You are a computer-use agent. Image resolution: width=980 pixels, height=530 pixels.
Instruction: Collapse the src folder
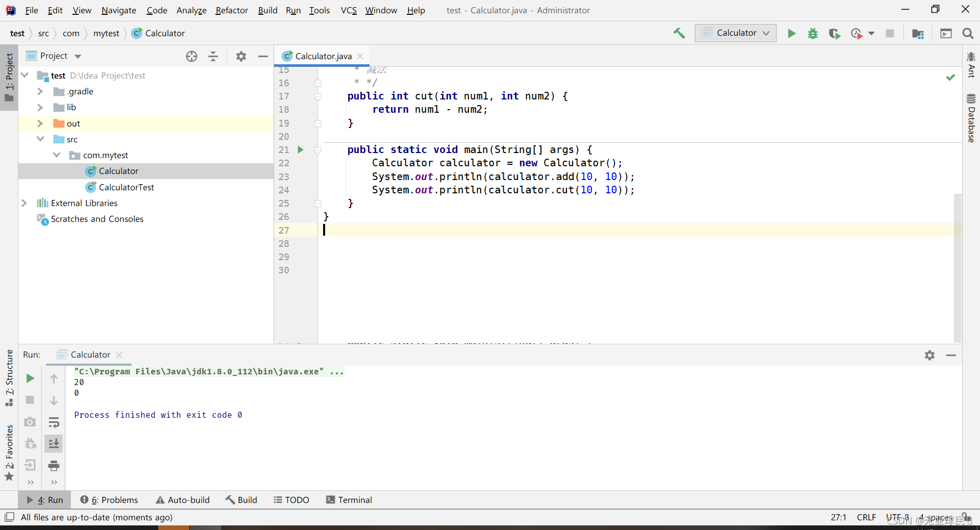pyautogui.click(x=40, y=139)
